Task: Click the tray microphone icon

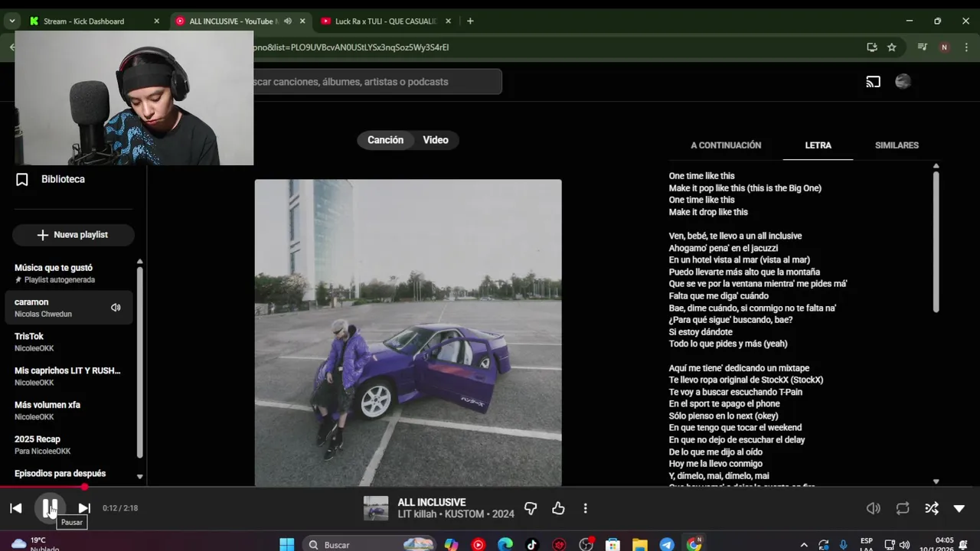Action: 844,545
